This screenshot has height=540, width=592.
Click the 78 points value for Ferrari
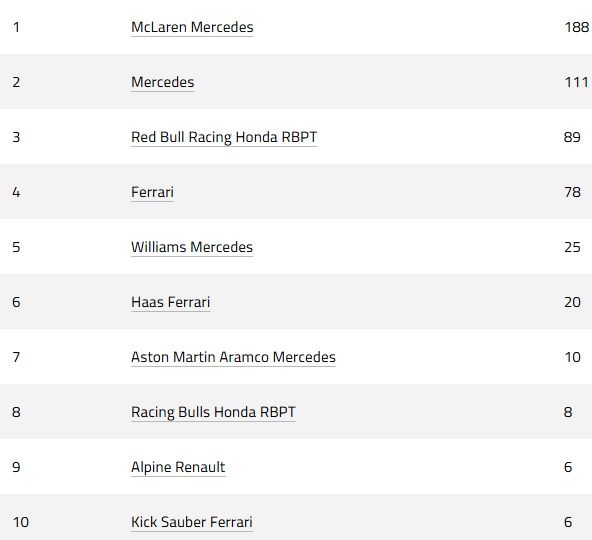click(x=572, y=192)
